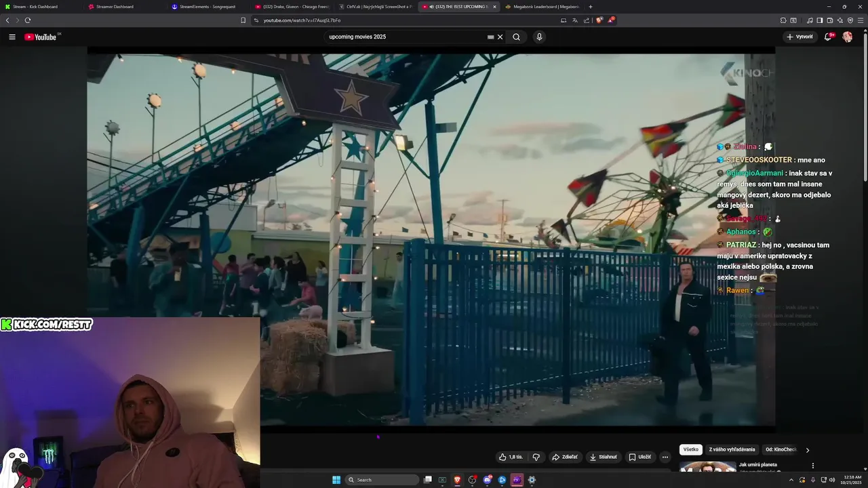The image size is (868, 488).
Task: Select Od: KinoCheck filter chip
Action: pos(781,449)
